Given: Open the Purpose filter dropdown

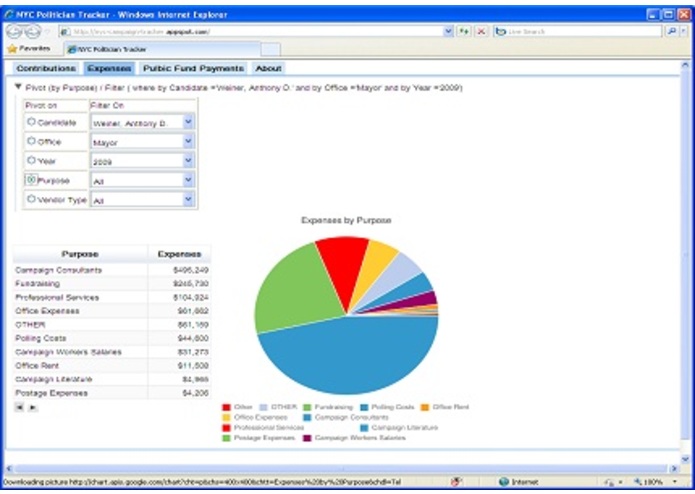Looking at the screenshot, I should tap(142, 180).
